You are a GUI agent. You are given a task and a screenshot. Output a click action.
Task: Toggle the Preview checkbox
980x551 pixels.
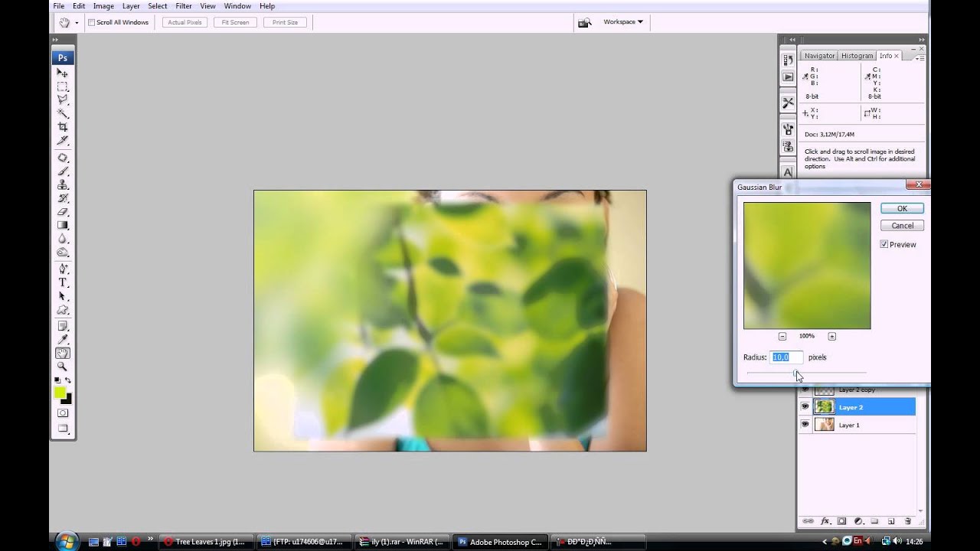tap(884, 244)
